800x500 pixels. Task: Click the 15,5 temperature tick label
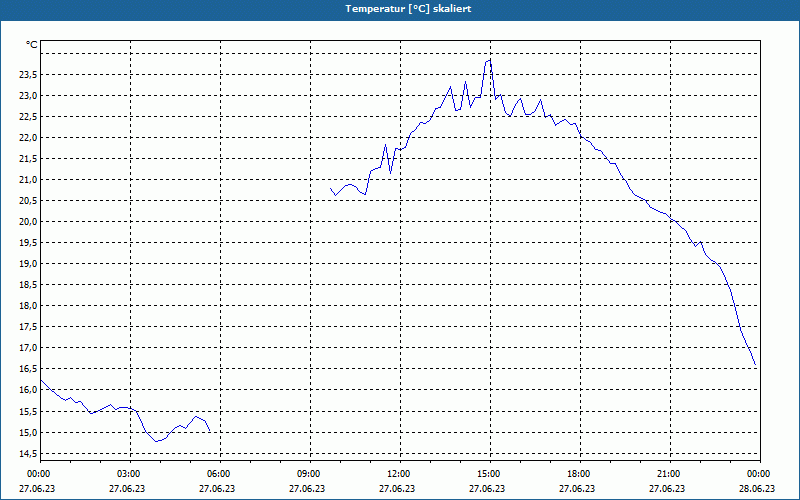(28, 411)
